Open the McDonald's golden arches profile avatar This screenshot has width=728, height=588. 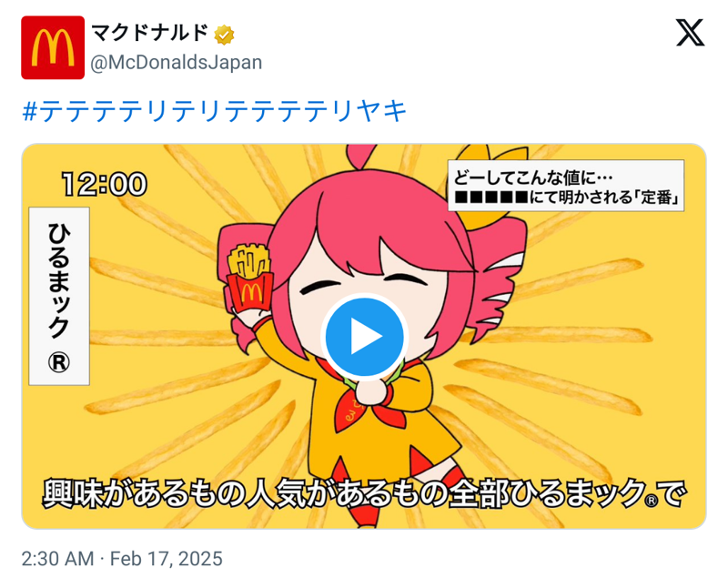(53, 47)
